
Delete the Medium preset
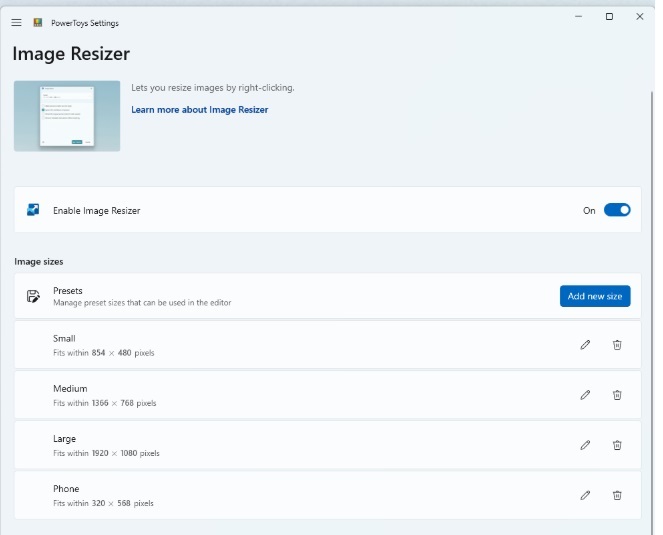617,395
